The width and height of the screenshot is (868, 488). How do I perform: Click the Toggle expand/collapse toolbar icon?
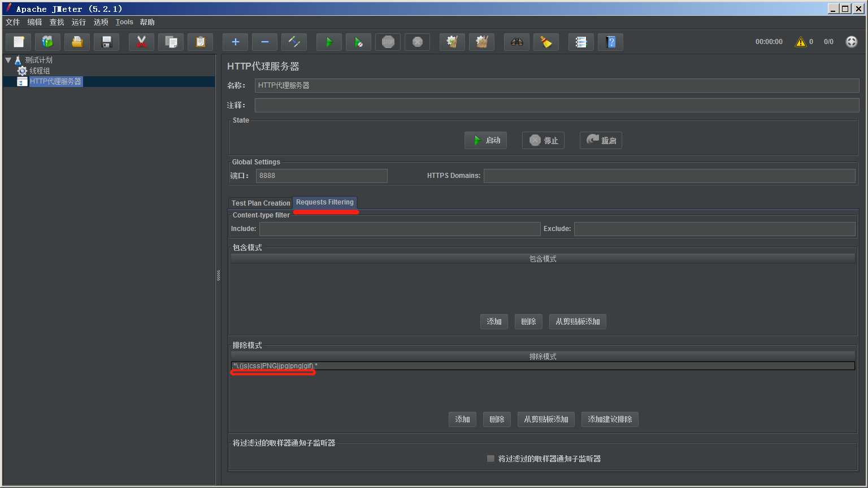click(294, 42)
